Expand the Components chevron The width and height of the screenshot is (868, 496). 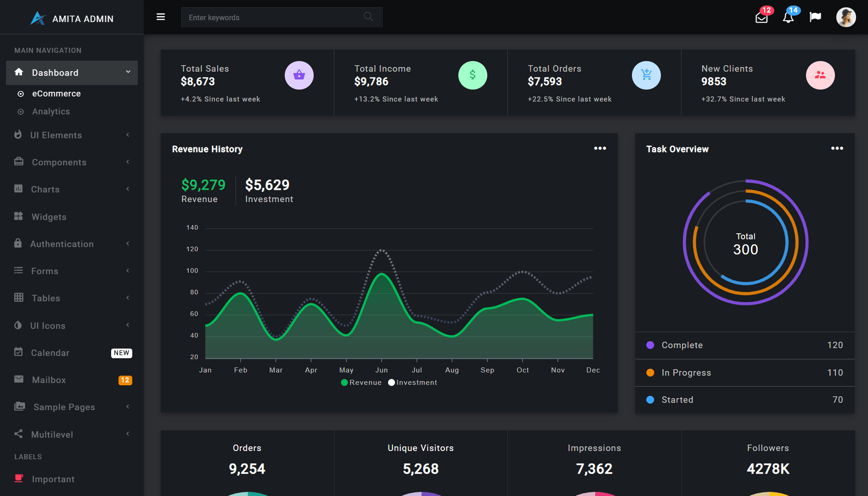pyautogui.click(x=128, y=162)
